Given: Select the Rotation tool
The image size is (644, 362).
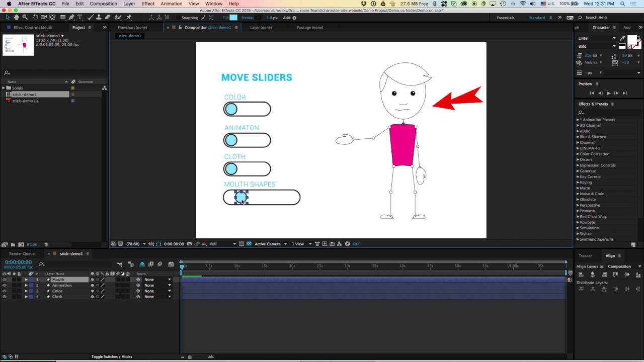Looking at the screenshot, I should click(35, 17).
